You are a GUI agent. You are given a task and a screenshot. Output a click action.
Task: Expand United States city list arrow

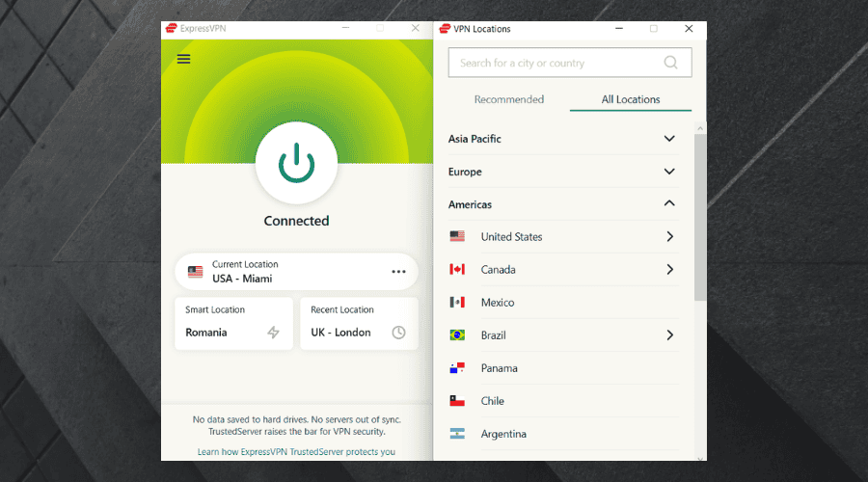[x=670, y=237]
